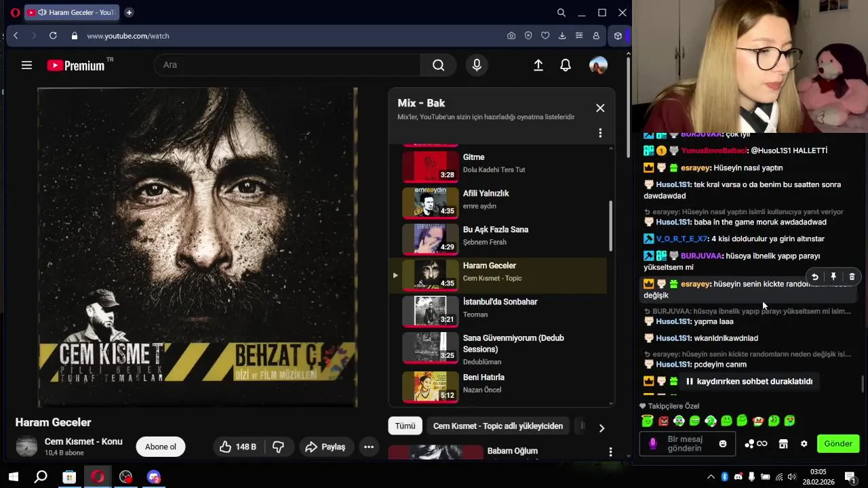Open Opera extensions cube icon
The image size is (868, 488).
coord(618,36)
